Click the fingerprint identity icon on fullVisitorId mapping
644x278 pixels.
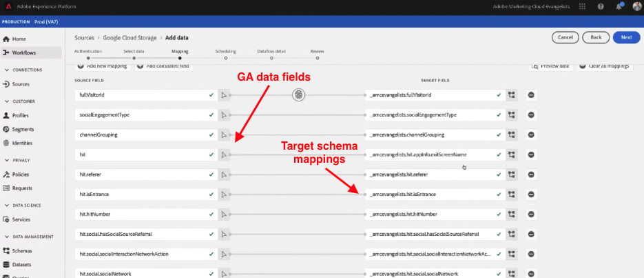tap(299, 95)
